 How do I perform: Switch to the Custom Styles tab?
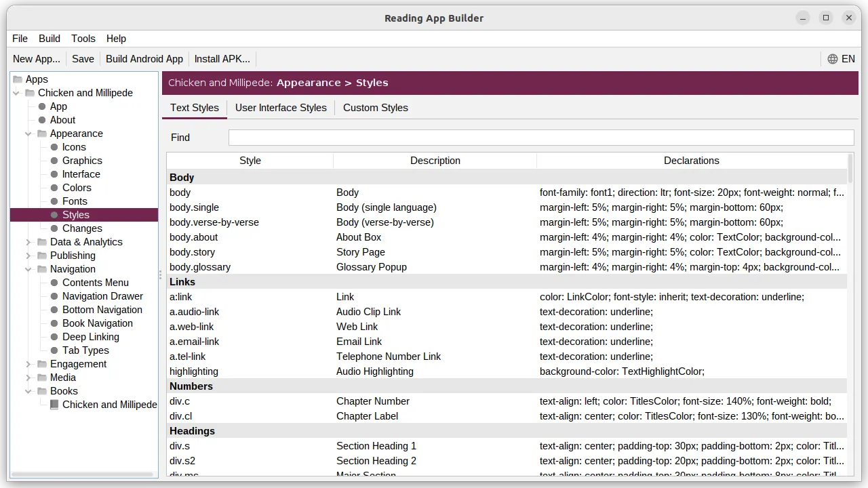(x=376, y=108)
